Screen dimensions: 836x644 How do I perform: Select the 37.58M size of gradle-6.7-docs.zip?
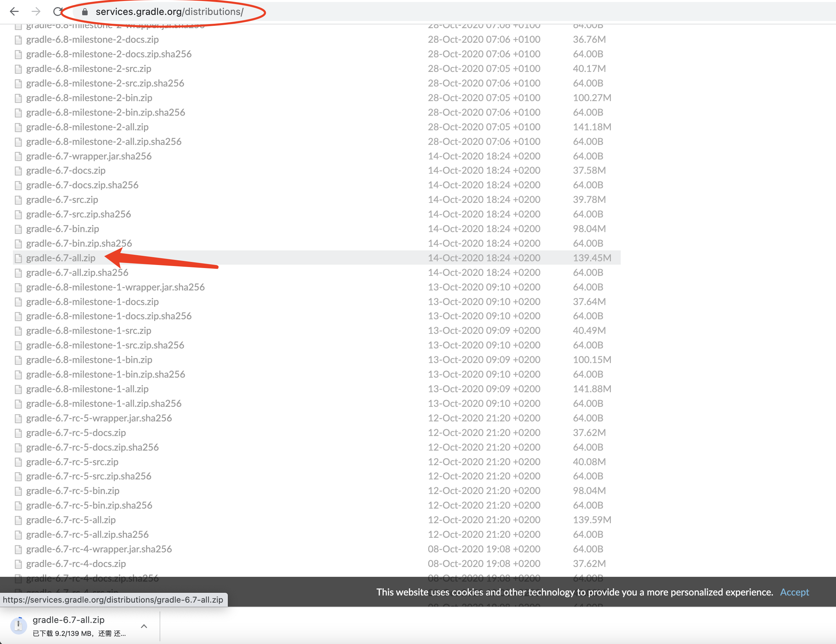point(589,171)
